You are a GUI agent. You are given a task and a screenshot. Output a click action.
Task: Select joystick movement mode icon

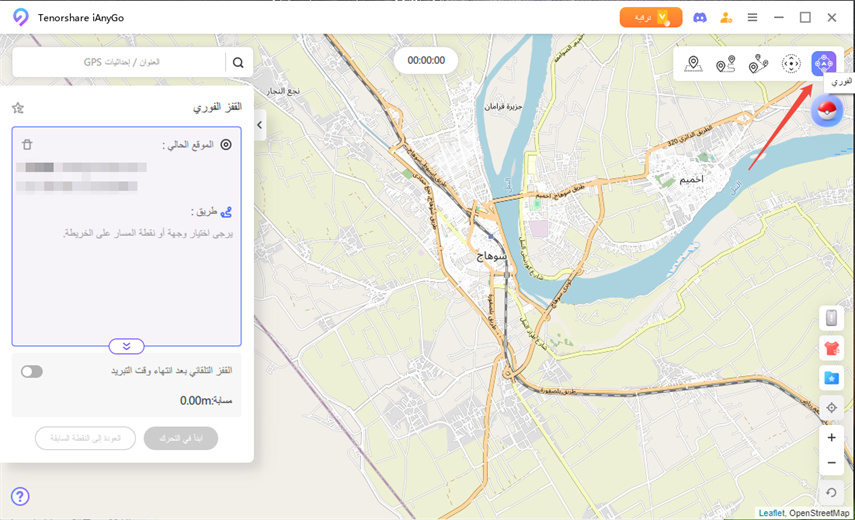791,64
